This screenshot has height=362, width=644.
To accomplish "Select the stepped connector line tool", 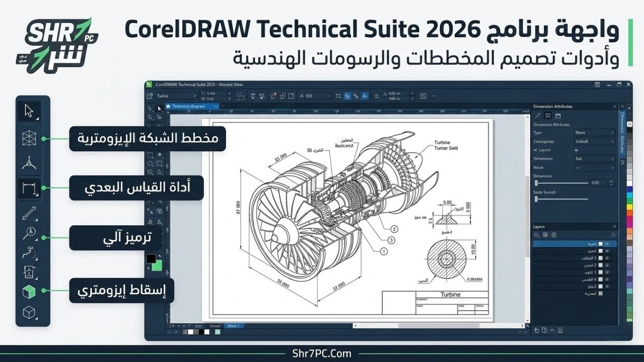I will tap(29, 252).
